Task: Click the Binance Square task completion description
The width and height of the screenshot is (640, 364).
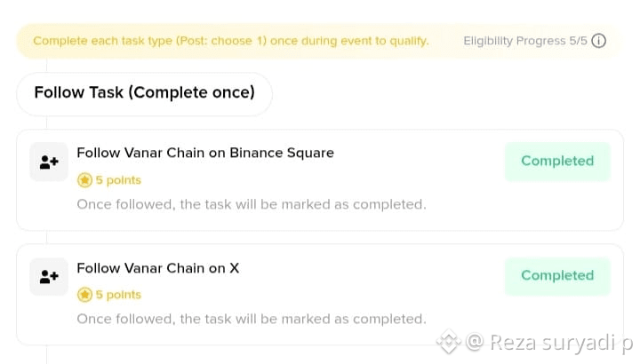Action: (x=252, y=204)
